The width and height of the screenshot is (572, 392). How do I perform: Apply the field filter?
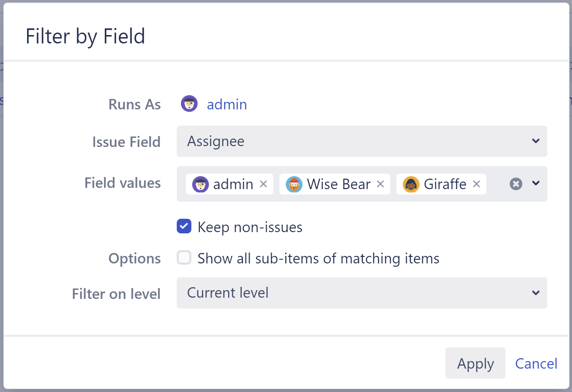tap(475, 363)
